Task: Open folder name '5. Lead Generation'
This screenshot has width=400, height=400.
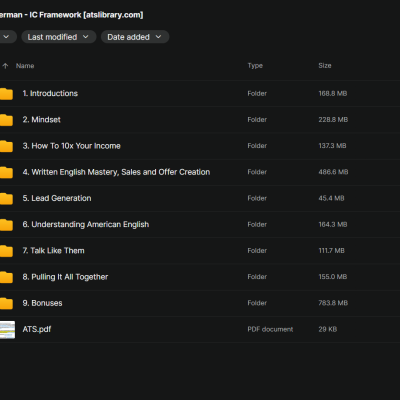Action: [x=57, y=198]
